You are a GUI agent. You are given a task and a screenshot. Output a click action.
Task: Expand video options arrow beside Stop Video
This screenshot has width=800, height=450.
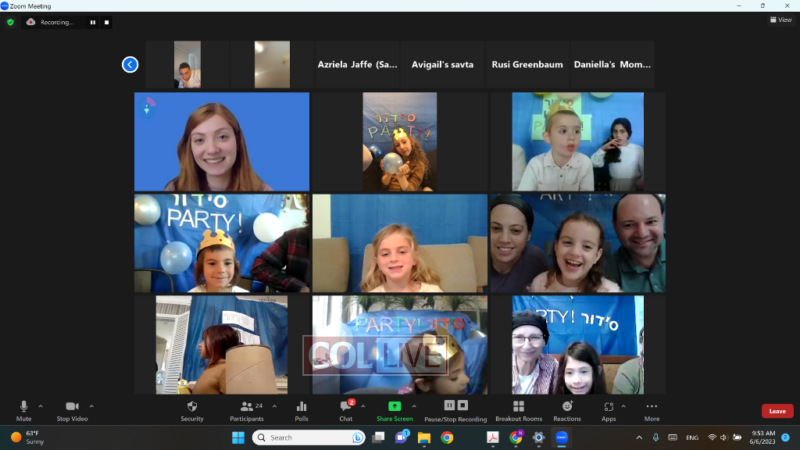(x=92, y=406)
